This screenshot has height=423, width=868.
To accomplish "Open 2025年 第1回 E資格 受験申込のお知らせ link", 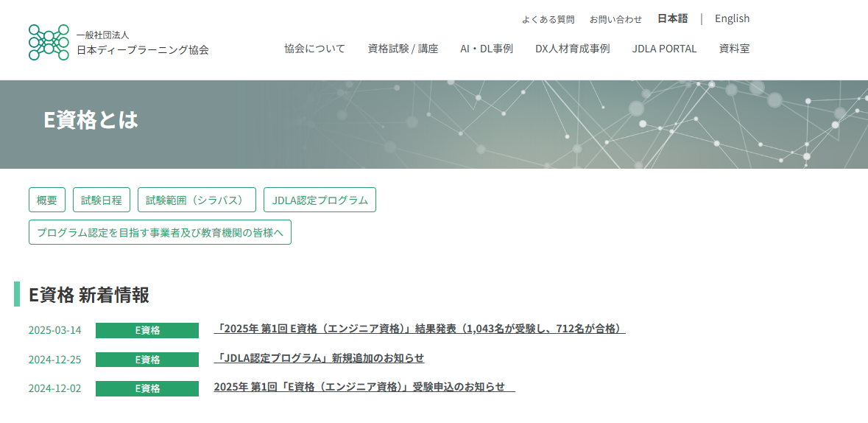I will (x=364, y=386).
